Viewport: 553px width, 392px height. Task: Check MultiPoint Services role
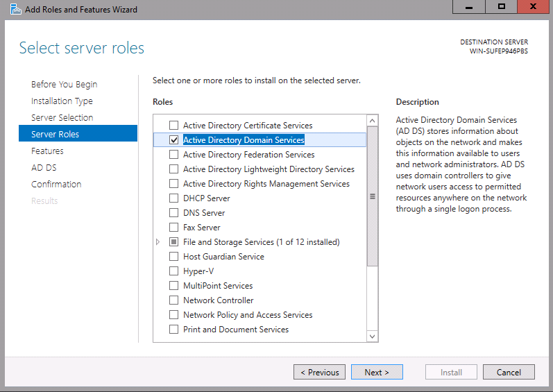pos(173,286)
